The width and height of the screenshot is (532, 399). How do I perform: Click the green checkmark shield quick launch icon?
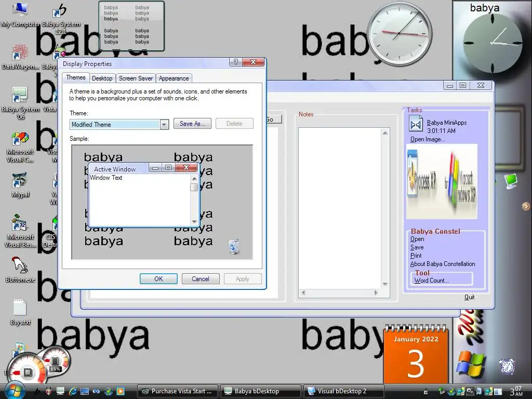(x=108, y=391)
